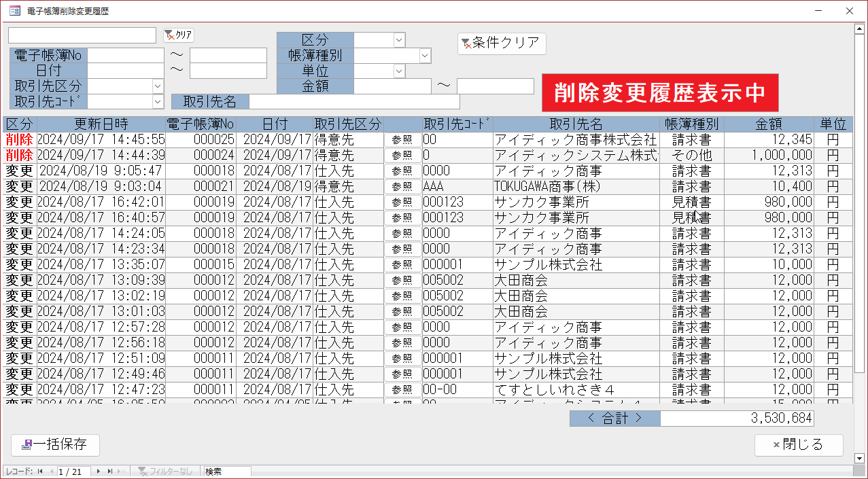
Task: Go to first record in navigator
Action: [40, 471]
